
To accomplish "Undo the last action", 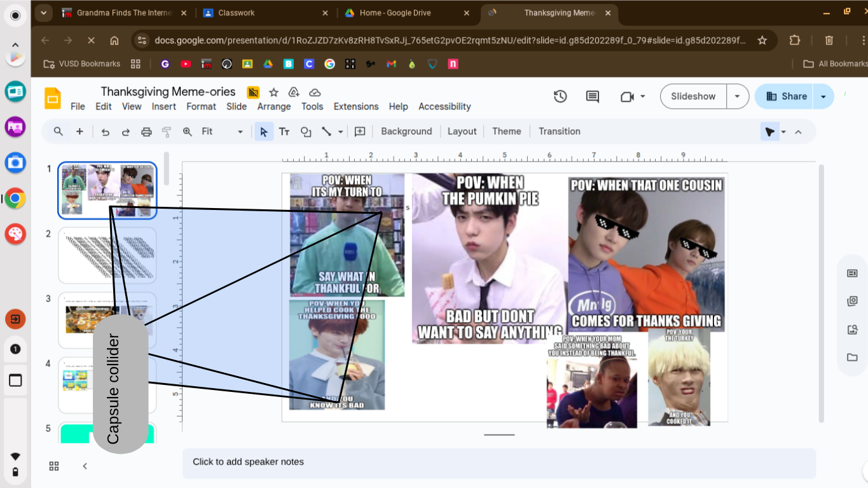I will click(106, 131).
